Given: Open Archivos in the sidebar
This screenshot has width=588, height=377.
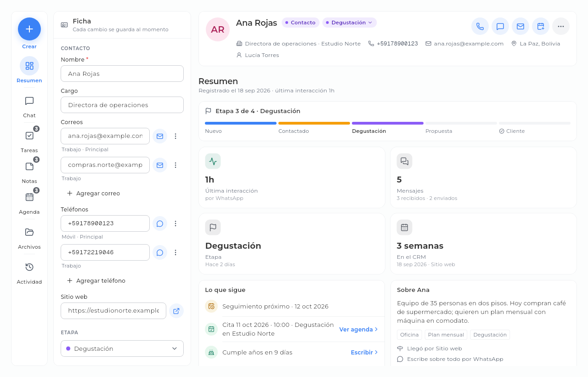Looking at the screenshot, I should click(29, 238).
